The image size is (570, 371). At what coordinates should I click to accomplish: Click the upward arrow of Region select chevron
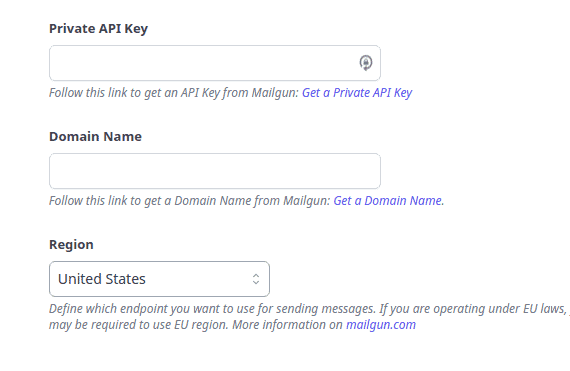click(256, 276)
